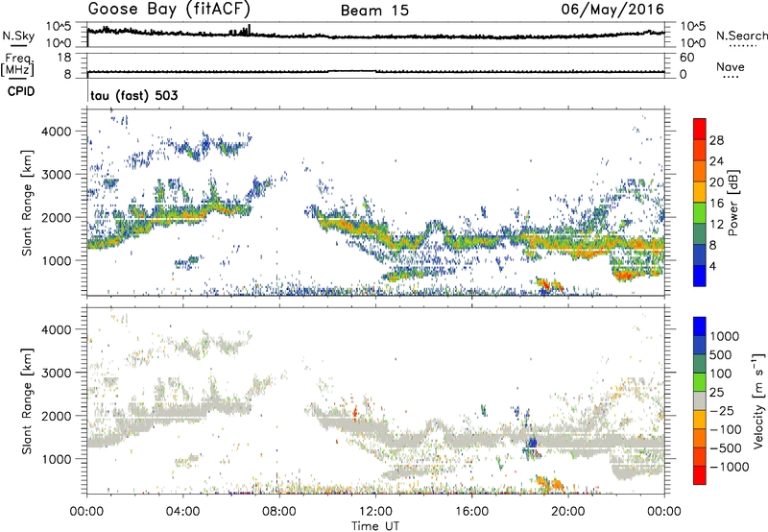Click the "08:00" time tick label
768x532 pixels.
point(279,512)
